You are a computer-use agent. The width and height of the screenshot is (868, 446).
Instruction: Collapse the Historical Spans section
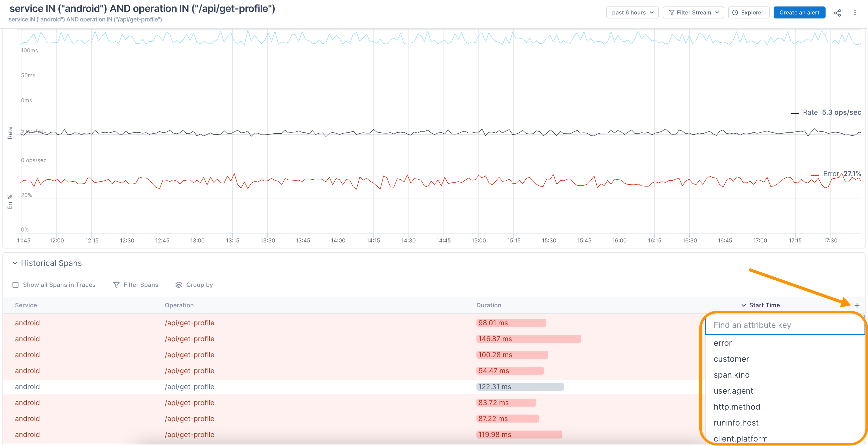pyautogui.click(x=15, y=263)
